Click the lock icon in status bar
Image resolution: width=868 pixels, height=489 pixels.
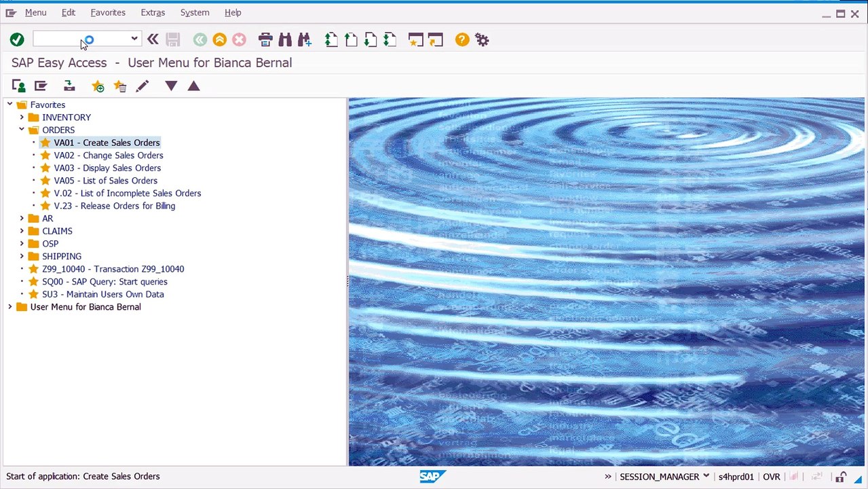tap(841, 477)
